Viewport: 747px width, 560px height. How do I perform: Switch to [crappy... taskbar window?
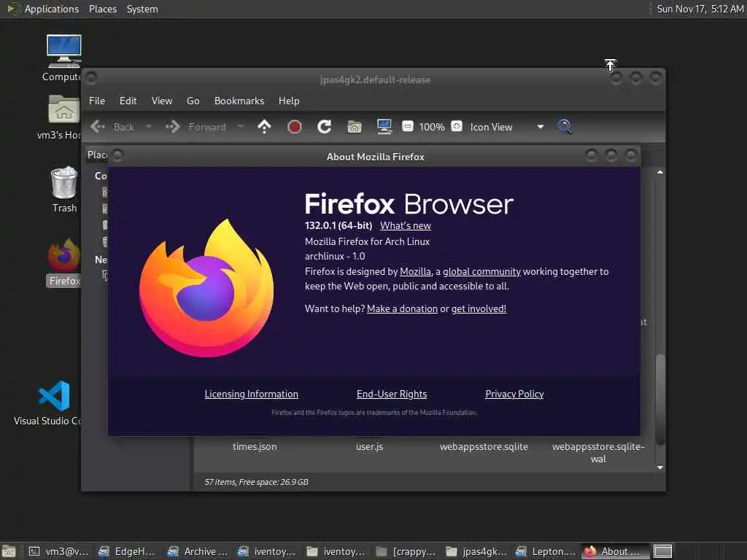[406, 551]
